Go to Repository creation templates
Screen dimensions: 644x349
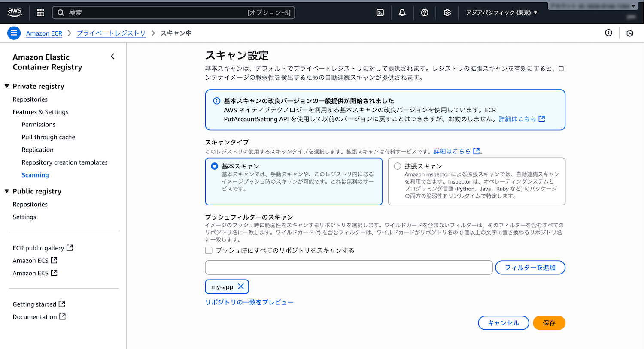coord(64,162)
